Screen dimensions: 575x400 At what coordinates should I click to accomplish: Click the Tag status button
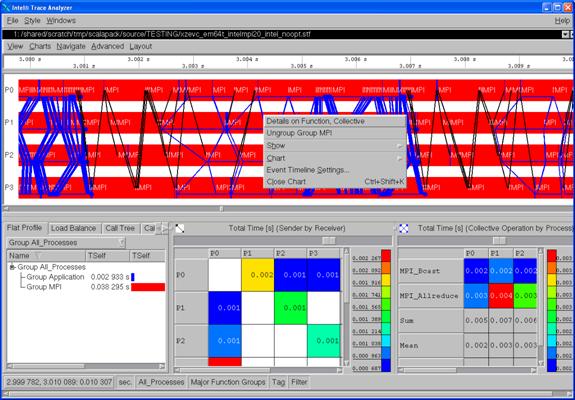(278, 382)
